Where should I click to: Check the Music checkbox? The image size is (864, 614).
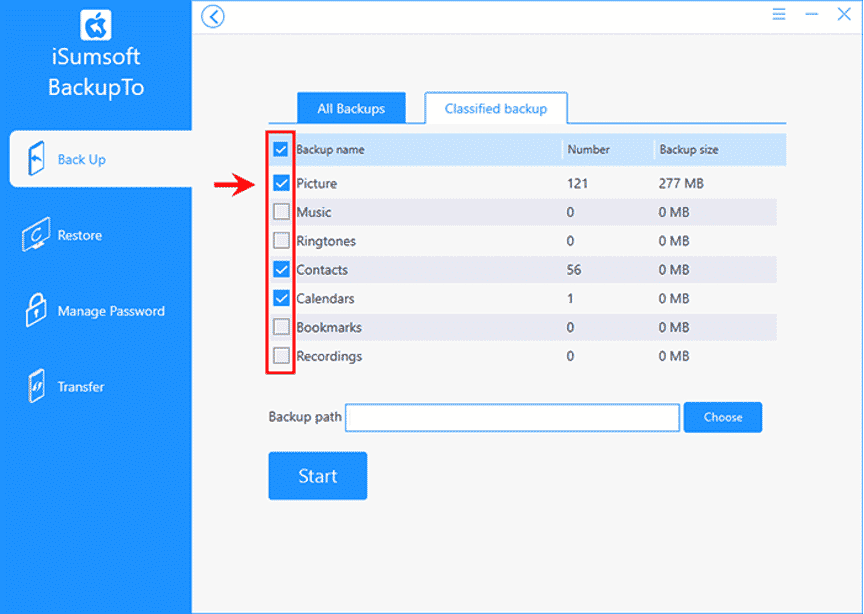[281, 212]
